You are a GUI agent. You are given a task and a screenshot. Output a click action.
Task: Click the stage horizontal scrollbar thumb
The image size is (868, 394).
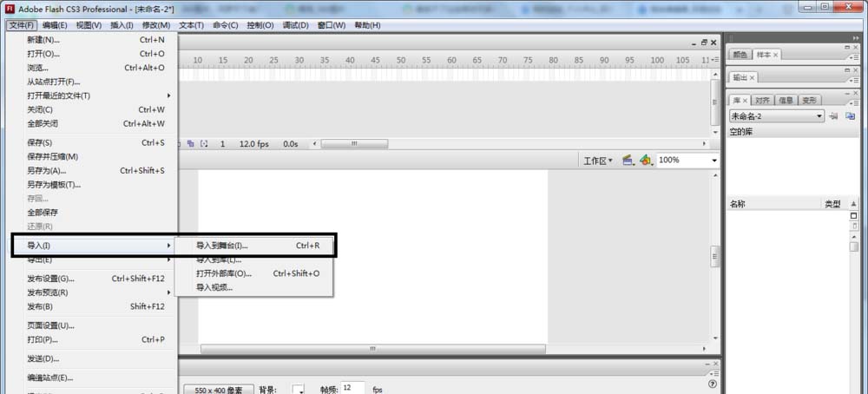(373, 349)
